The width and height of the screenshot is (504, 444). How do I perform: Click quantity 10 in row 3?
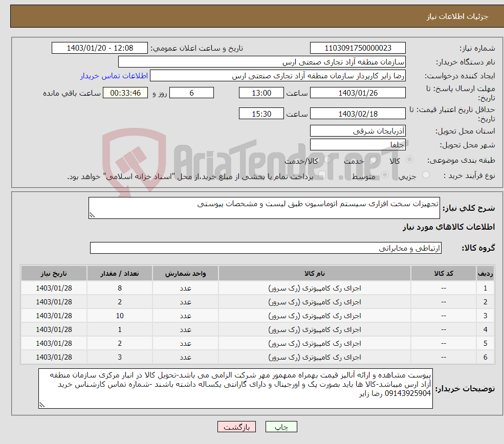(x=120, y=316)
